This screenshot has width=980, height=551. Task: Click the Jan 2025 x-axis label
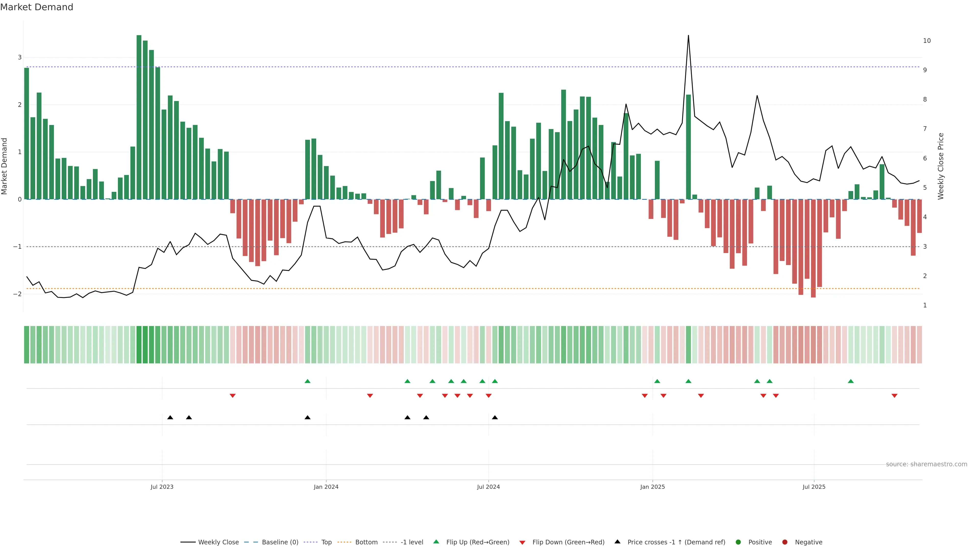pos(653,487)
